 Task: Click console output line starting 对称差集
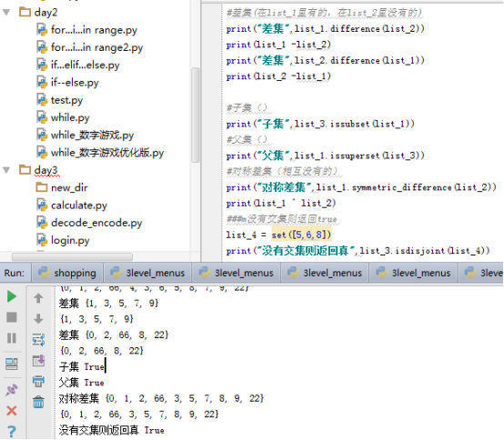pos(161,398)
